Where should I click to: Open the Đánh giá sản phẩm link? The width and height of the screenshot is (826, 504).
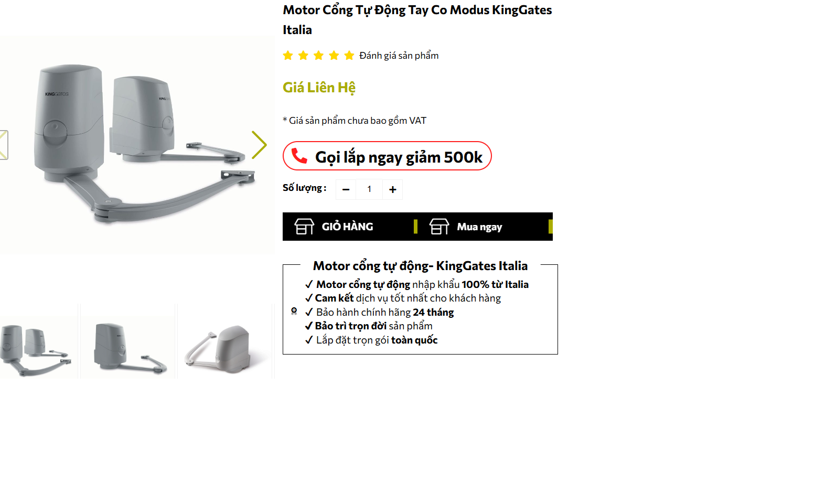pos(399,56)
